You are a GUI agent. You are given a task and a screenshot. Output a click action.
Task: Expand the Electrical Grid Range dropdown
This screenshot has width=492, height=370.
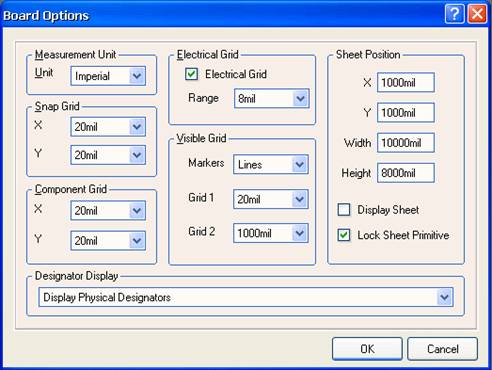point(272,98)
